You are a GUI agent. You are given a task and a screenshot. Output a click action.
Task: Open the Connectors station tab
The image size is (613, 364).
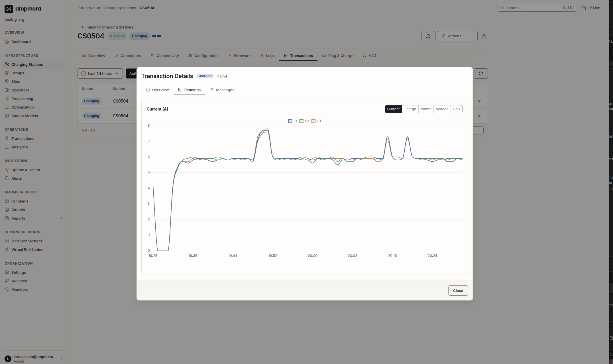click(128, 56)
